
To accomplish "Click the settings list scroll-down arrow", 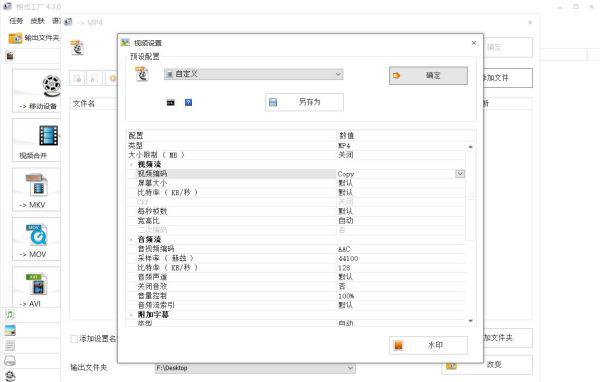I will (x=471, y=321).
